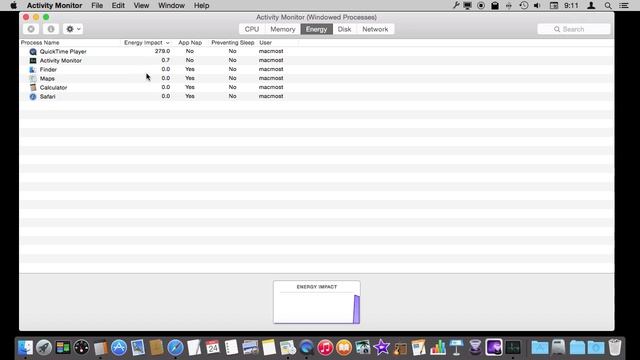Screen dimensions: 640x360
Task: Open Calendar in the Dock
Action: [213, 348]
